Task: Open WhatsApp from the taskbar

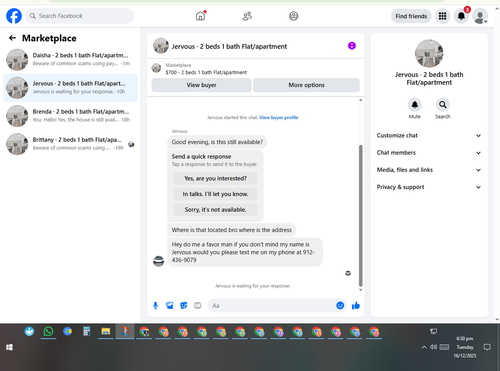Action: [x=48, y=331]
